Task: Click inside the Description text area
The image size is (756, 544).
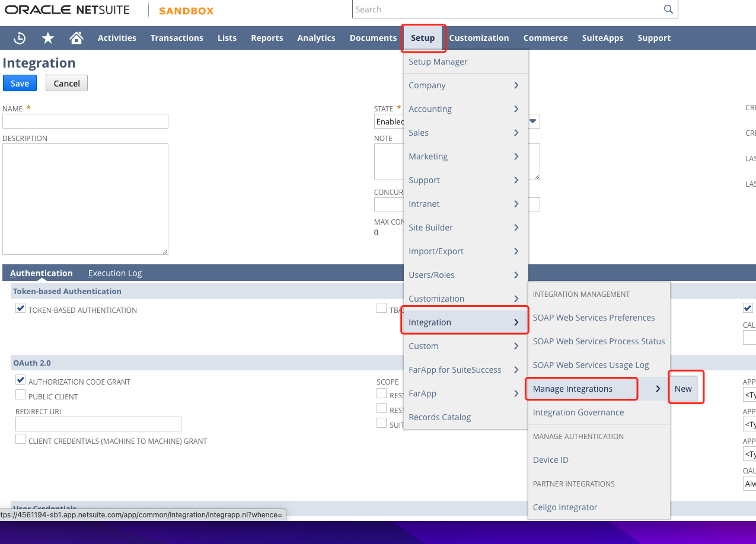Action: [85, 199]
